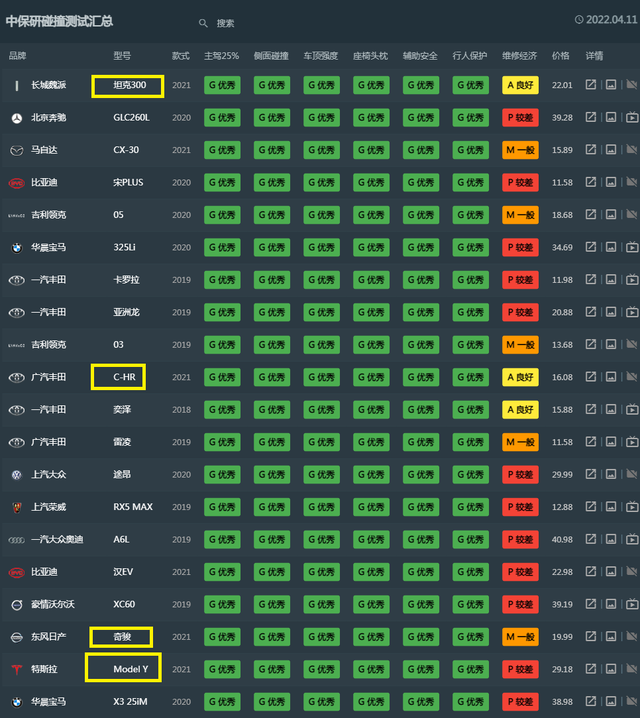Click the 行人保护 column header
The width and height of the screenshot is (640, 718).
[x=470, y=56]
